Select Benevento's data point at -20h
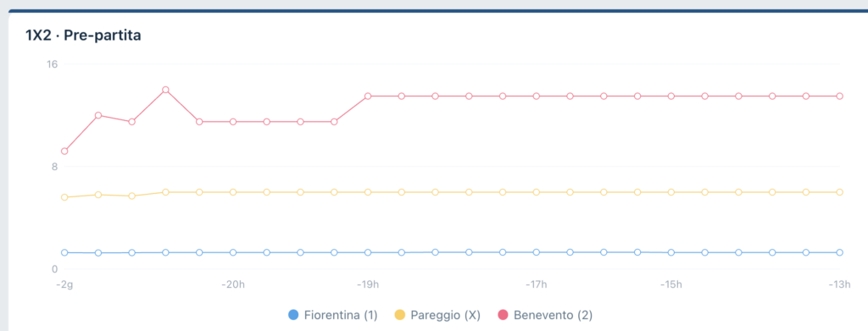Screen dimensions: 868x331 [x=233, y=122]
